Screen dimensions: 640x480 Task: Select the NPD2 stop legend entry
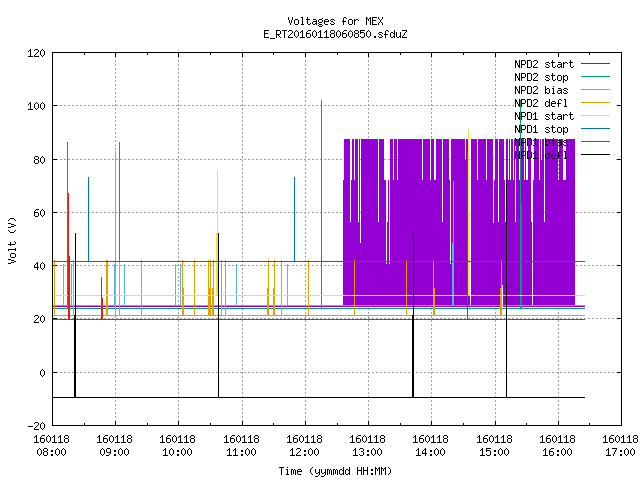click(541, 77)
